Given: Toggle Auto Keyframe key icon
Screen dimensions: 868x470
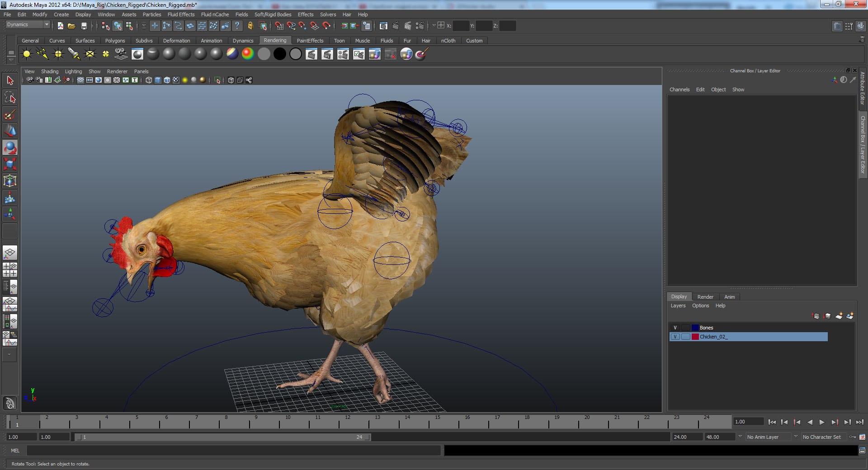Looking at the screenshot, I should [x=853, y=437].
